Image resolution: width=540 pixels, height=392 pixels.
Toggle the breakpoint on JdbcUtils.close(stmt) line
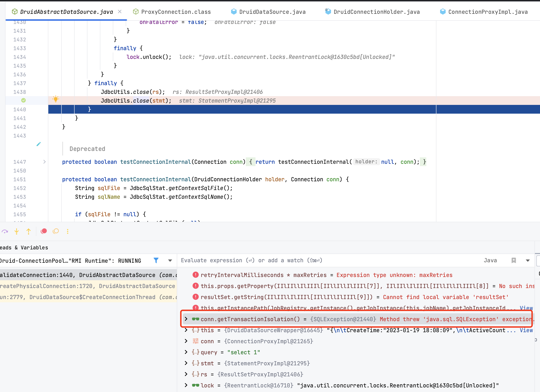pyautogui.click(x=23, y=100)
